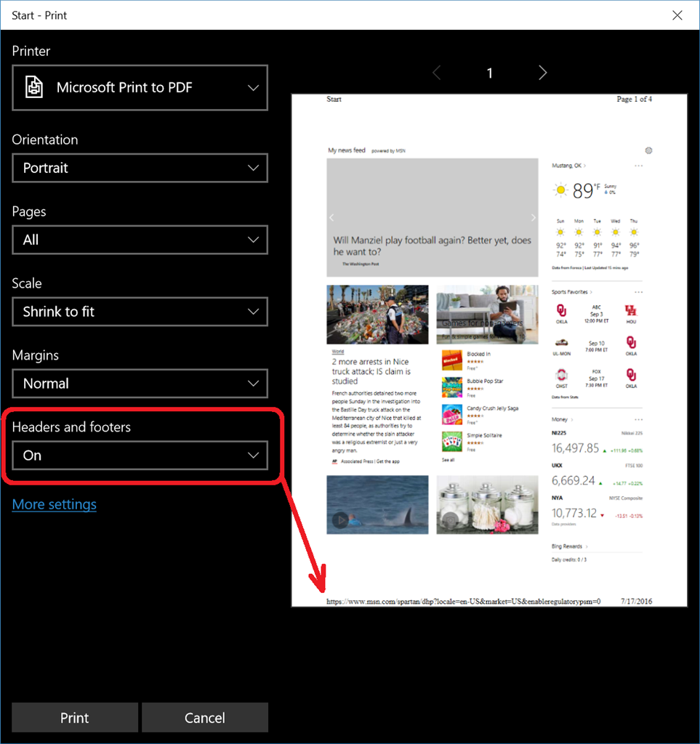
Task: Click the 'Simple Solitaire' entry
Action: [x=485, y=435]
